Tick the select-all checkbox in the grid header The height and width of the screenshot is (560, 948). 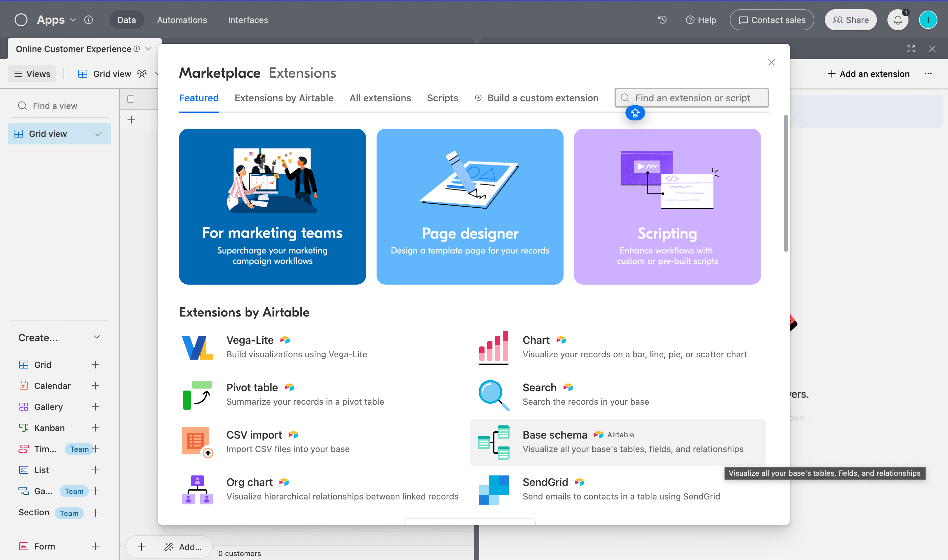pos(131,99)
